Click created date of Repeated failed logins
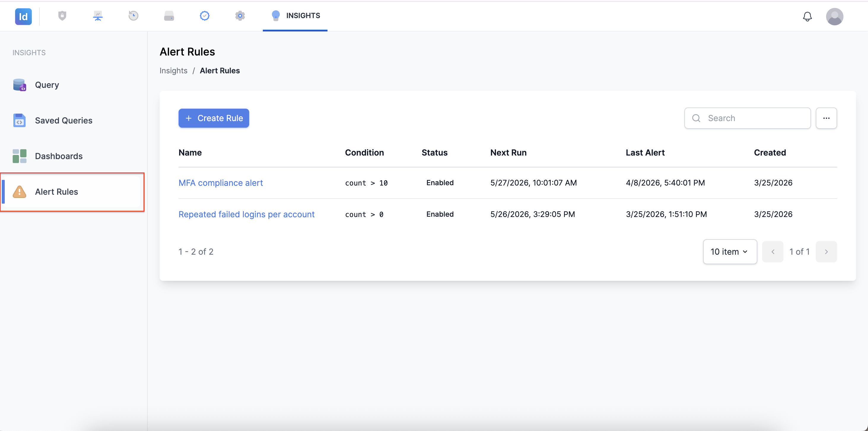Screen dimensions: 868x431 [773, 214]
